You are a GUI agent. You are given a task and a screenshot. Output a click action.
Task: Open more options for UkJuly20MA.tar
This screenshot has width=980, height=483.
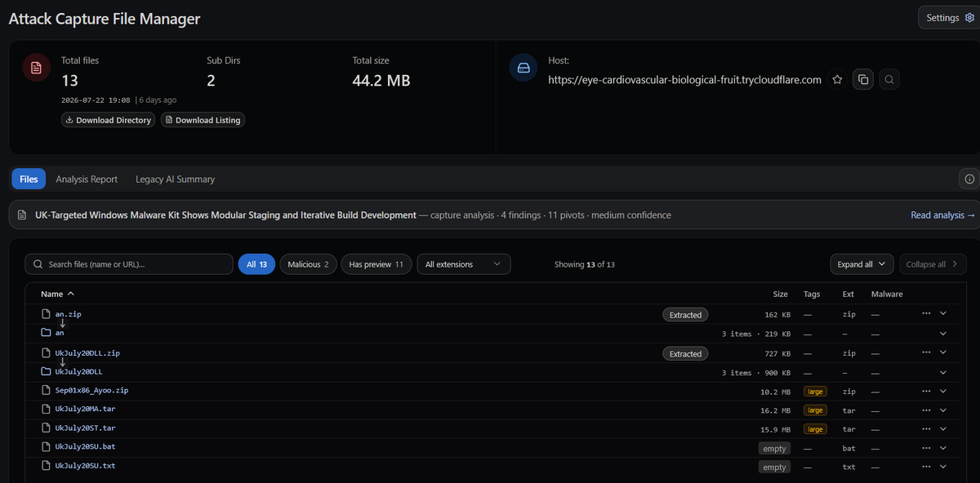(925, 409)
